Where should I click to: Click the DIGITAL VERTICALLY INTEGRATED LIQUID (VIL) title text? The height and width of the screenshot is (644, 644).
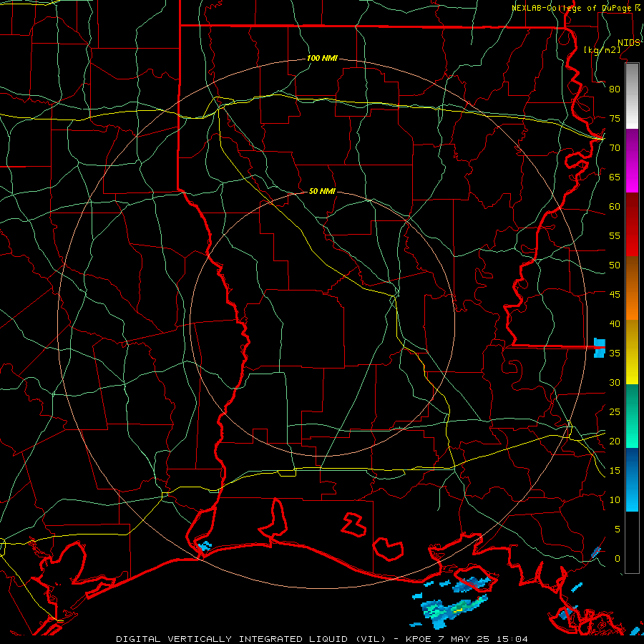click(251, 639)
